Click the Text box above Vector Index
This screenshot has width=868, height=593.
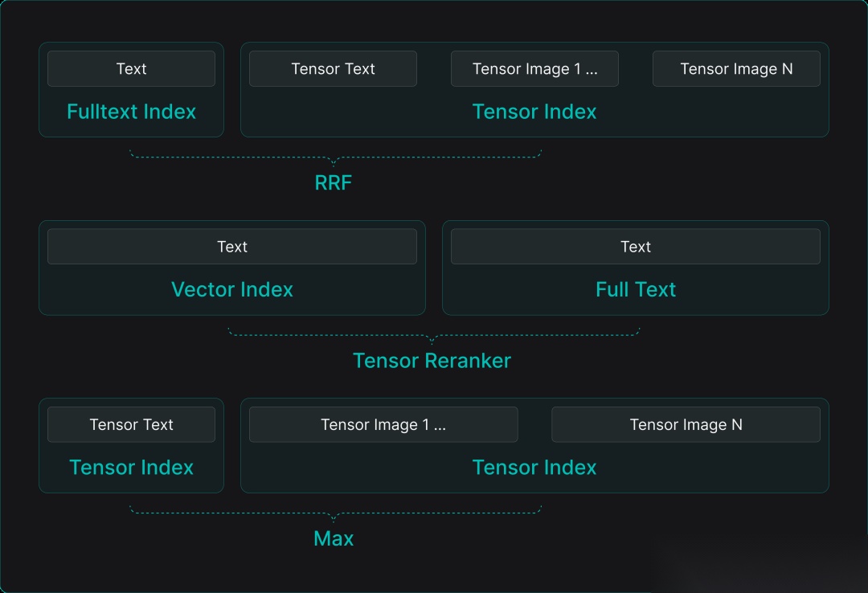pos(232,247)
